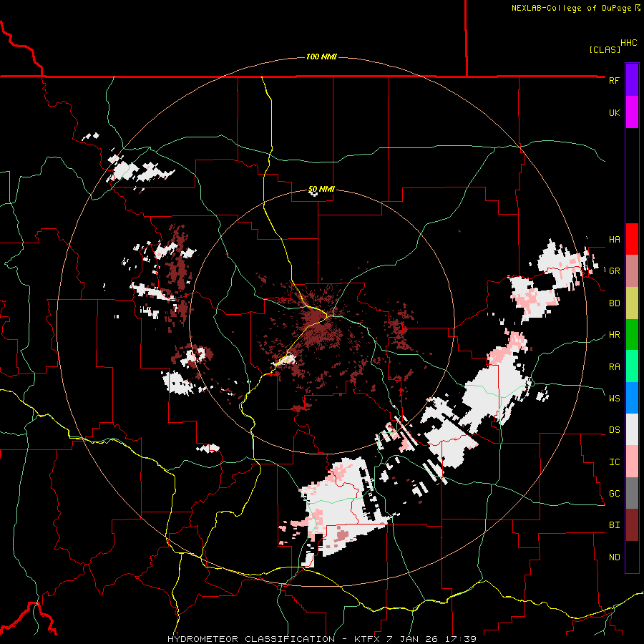The height and width of the screenshot is (644, 644).
Task: Click the BD legend label
Action: click(614, 303)
